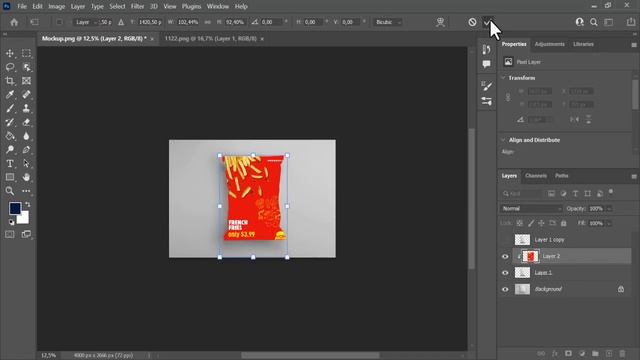Open the Properties panel menu
The height and width of the screenshot is (360, 640).
(634, 44)
